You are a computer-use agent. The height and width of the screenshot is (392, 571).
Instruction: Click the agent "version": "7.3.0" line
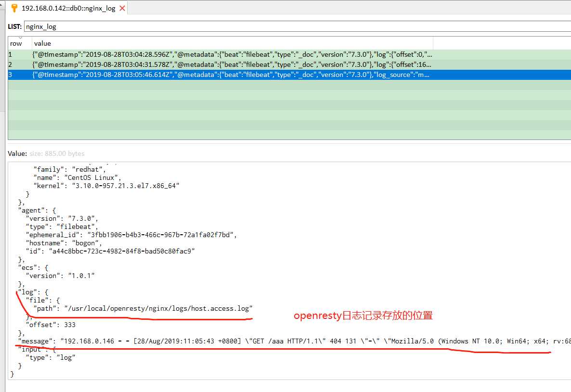click(x=62, y=218)
